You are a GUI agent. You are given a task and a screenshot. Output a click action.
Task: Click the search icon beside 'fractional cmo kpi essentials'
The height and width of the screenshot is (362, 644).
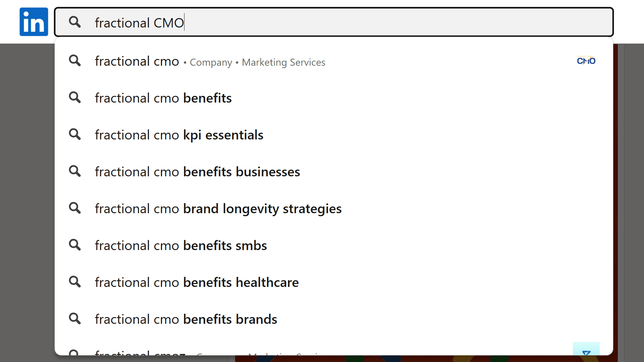pyautogui.click(x=75, y=134)
